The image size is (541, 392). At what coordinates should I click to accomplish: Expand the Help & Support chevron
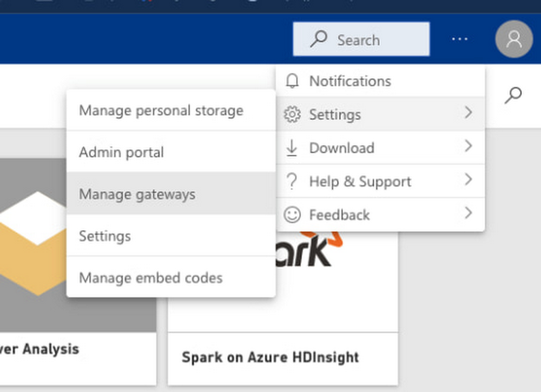(x=468, y=180)
